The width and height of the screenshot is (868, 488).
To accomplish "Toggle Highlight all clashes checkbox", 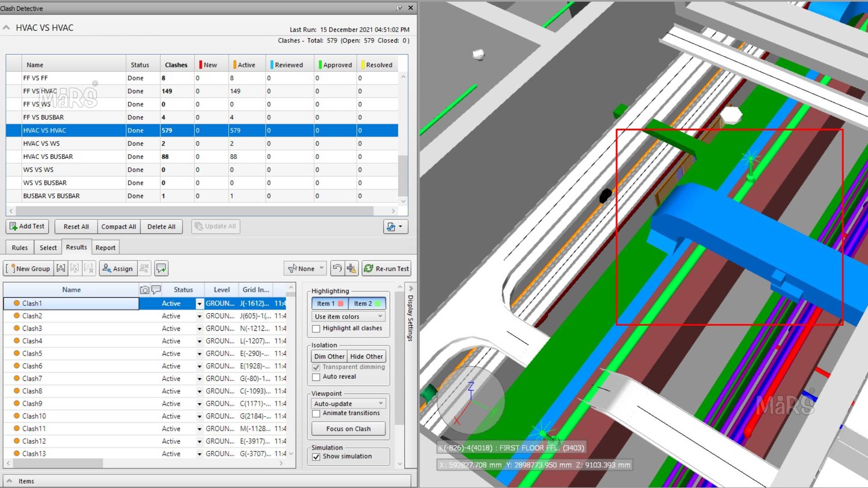I will (316, 328).
